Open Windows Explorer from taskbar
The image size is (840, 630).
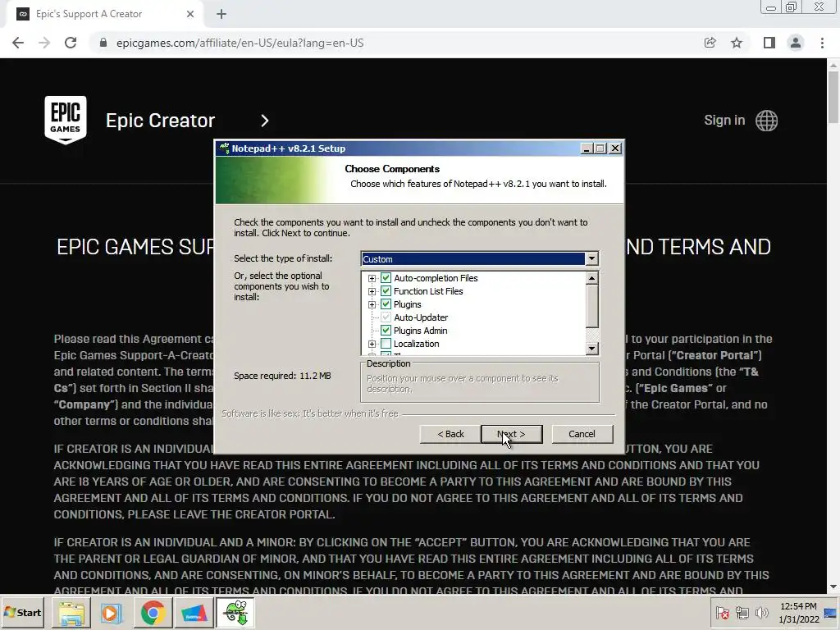click(x=71, y=612)
